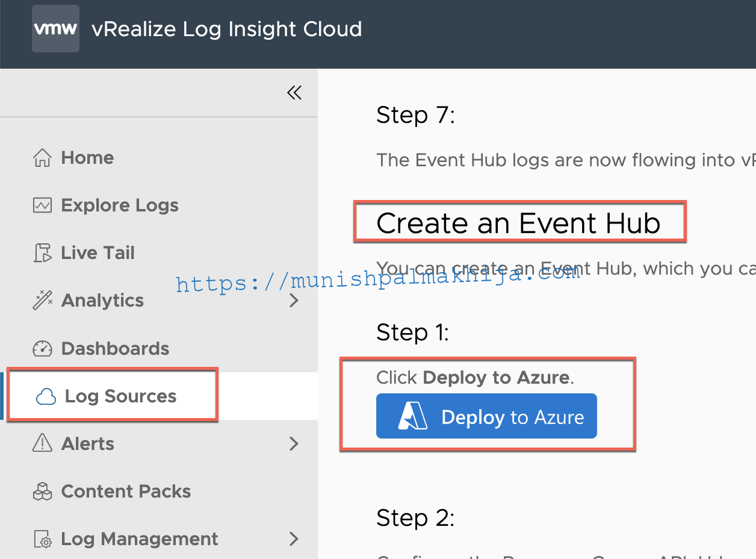The width and height of the screenshot is (756, 559).
Task: Click the Create an Event Hub heading
Action: pos(518,223)
